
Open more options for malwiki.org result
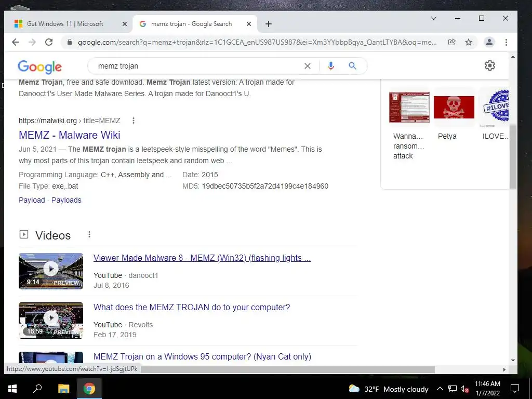point(134,121)
